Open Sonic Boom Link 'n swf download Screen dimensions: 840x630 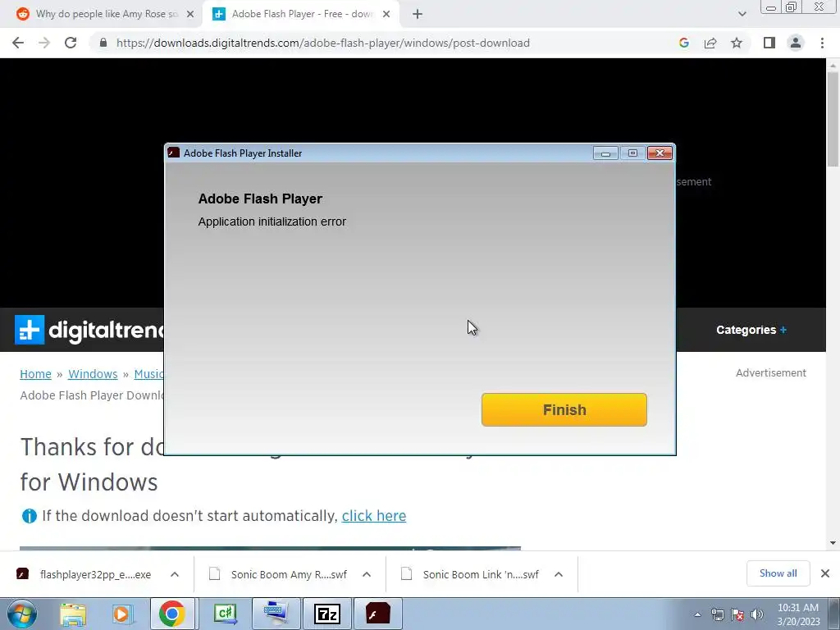tap(470, 574)
